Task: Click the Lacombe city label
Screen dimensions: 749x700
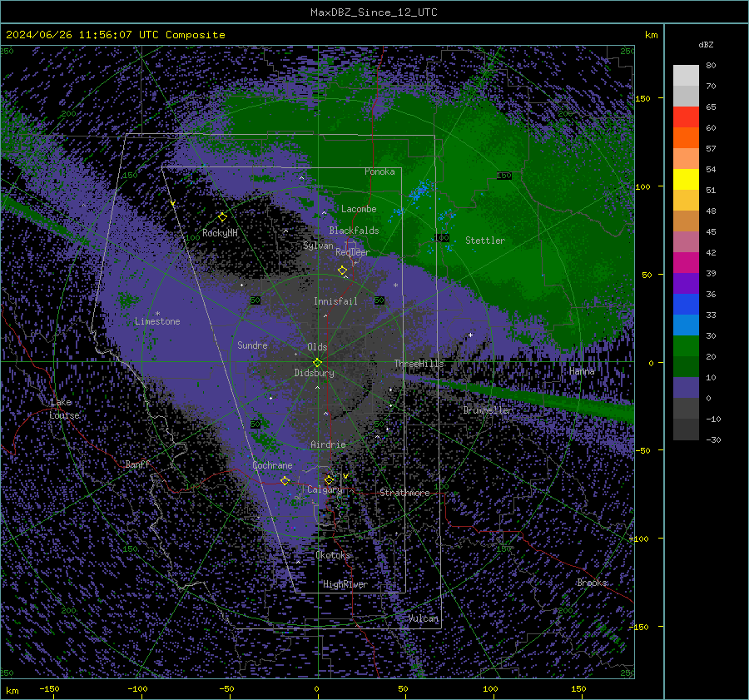Action: (x=359, y=209)
